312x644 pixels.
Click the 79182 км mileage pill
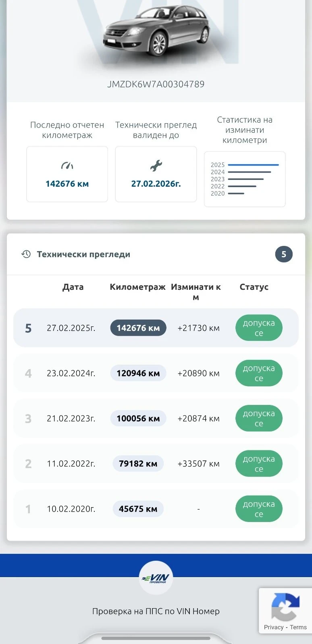coord(138,464)
